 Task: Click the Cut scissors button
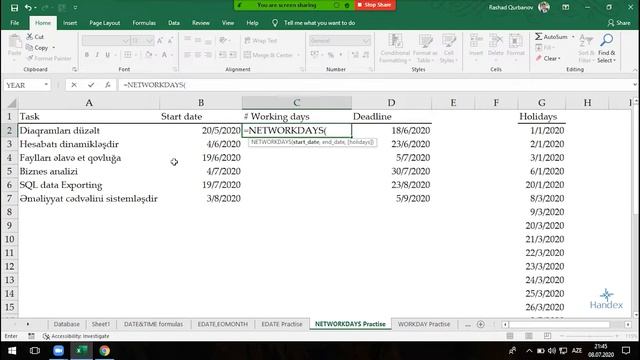[35, 37]
